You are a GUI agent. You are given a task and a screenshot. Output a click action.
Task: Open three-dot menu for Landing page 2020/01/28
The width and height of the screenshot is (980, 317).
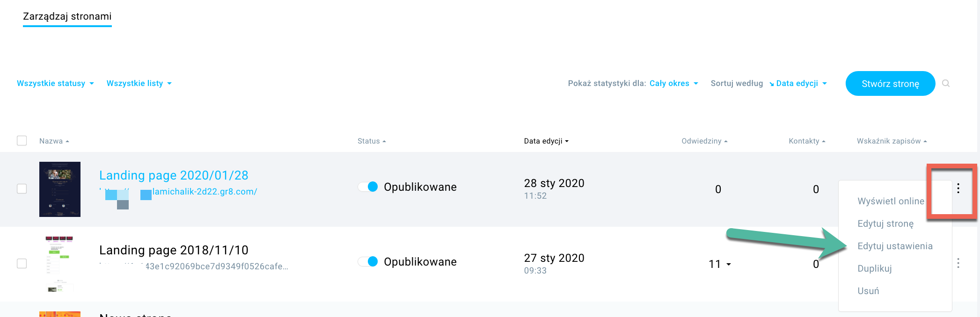coord(958,188)
